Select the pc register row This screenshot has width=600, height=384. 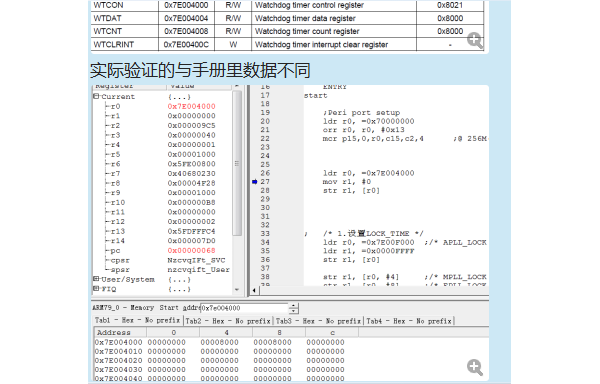[161, 251]
